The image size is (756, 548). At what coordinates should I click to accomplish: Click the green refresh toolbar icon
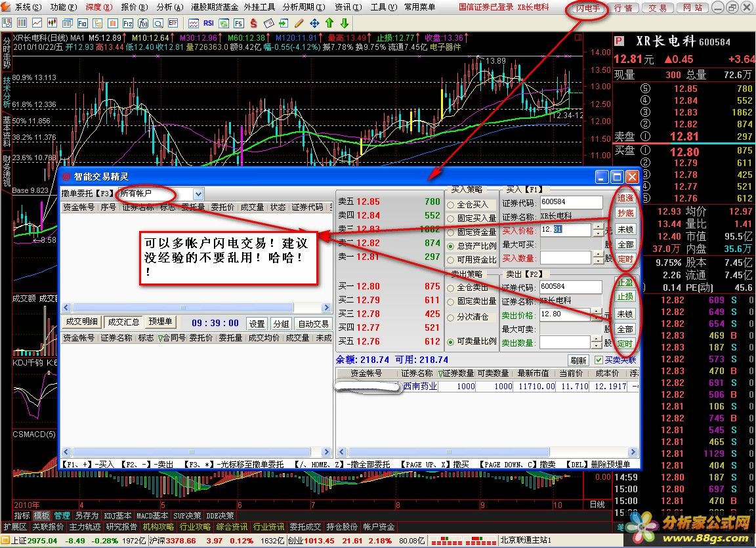coord(224,23)
